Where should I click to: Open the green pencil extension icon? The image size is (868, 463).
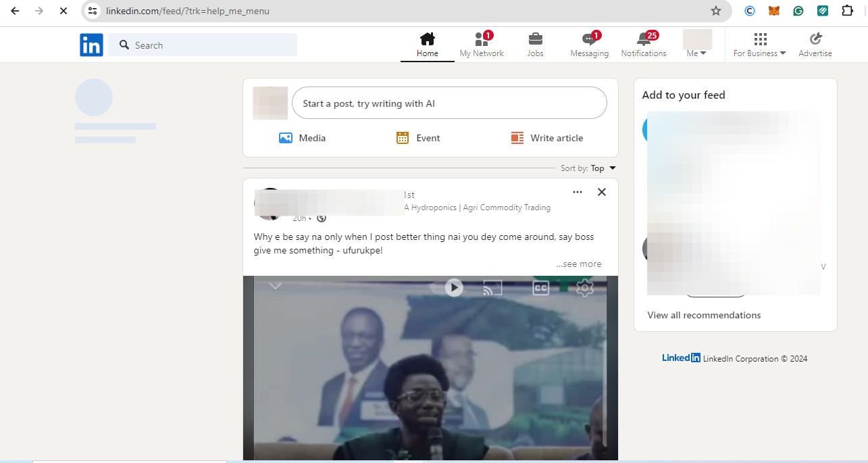click(822, 11)
